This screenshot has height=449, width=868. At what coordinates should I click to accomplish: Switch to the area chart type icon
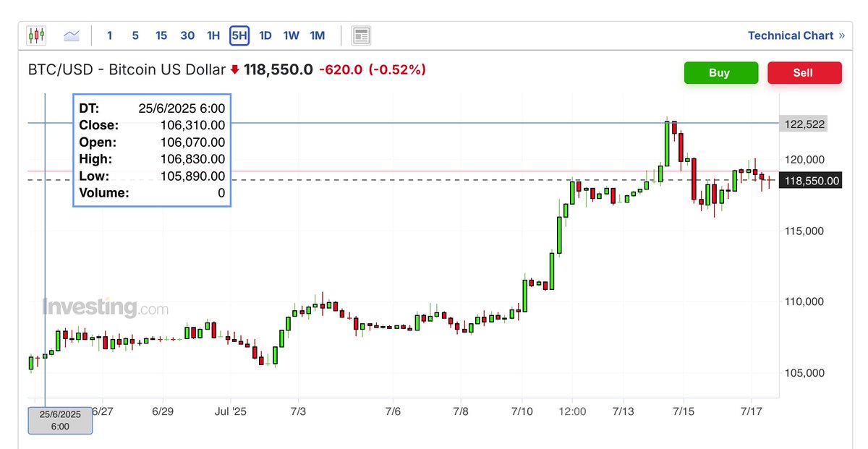coord(71,35)
